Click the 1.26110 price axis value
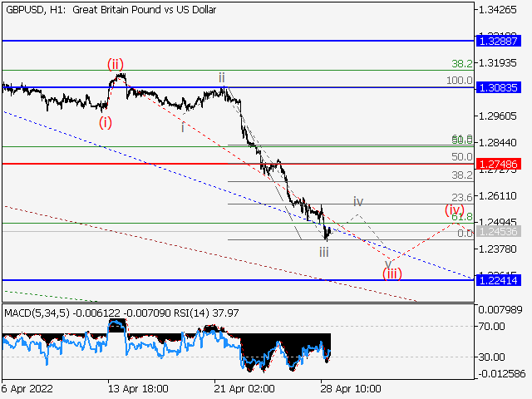This screenshot has width=532, height=399. tap(497, 196)
